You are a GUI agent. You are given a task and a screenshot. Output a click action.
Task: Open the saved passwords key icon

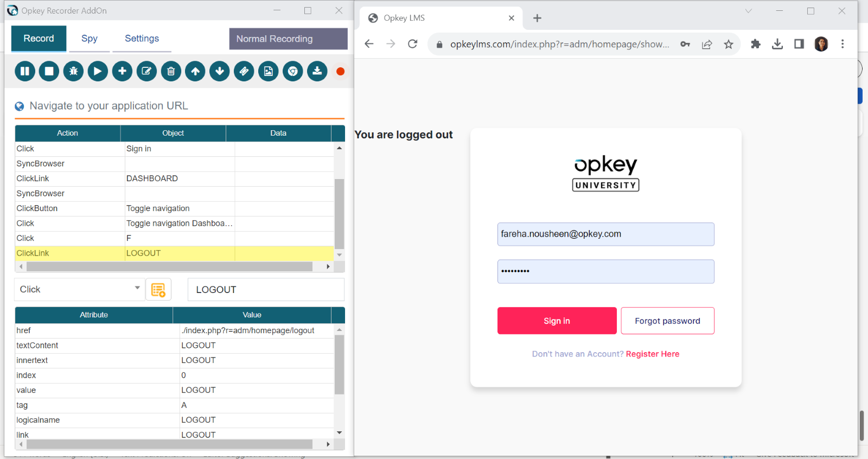click(685, 44)
